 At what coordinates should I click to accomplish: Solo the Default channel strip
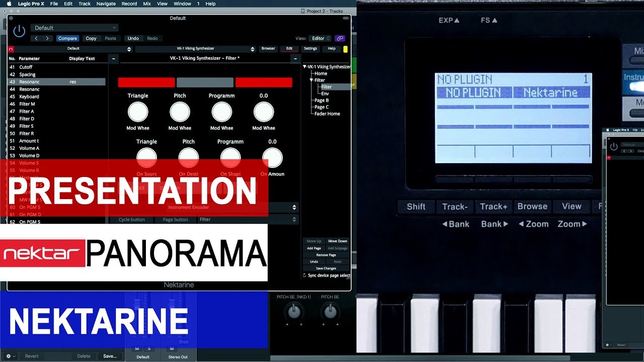(149, 348)
